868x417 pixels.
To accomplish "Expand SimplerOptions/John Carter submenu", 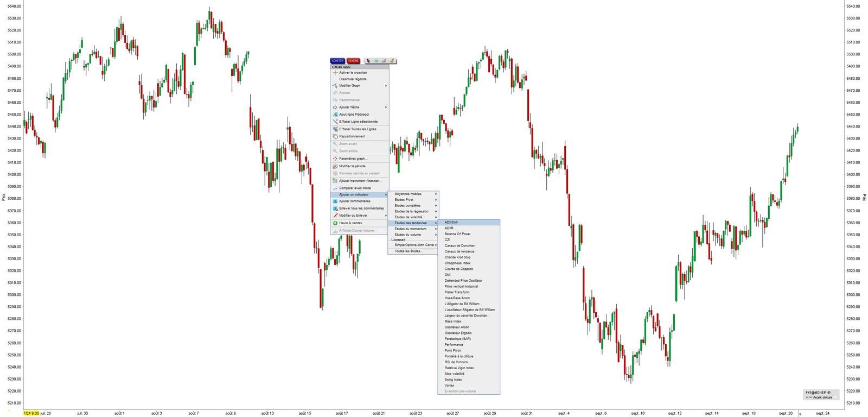I will 413,245.
